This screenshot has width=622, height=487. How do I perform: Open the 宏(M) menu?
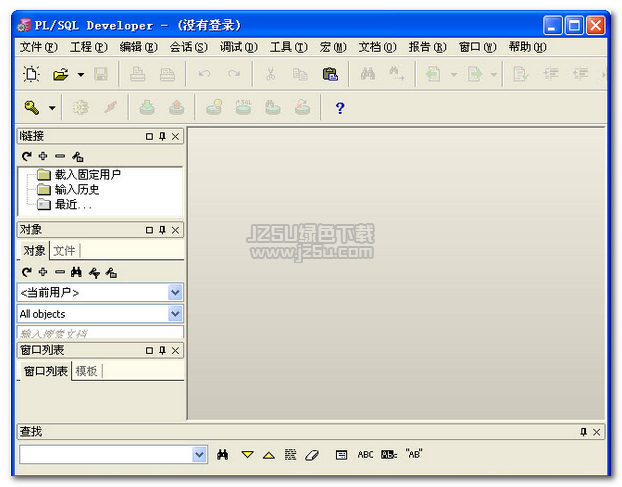click(333, 47)
